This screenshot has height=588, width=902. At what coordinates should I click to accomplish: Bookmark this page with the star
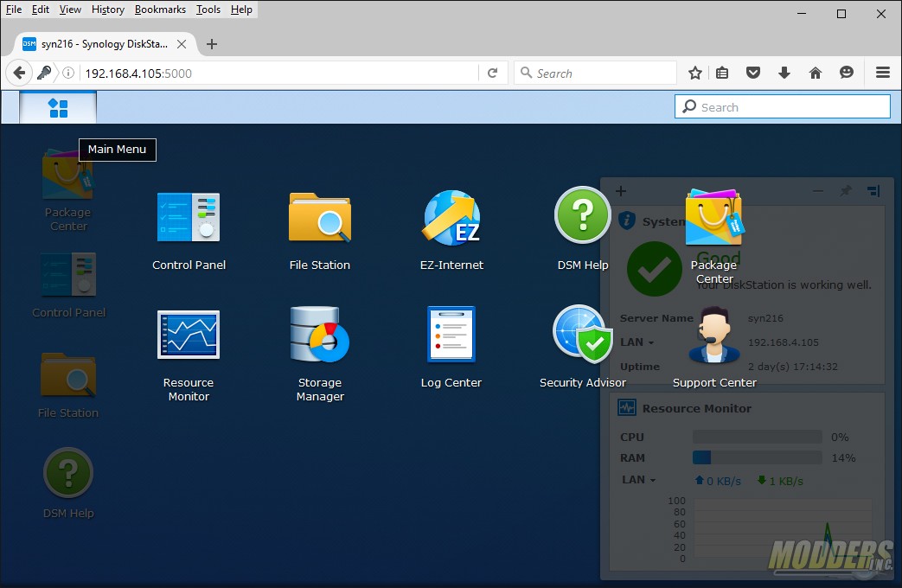coord(695,73)
